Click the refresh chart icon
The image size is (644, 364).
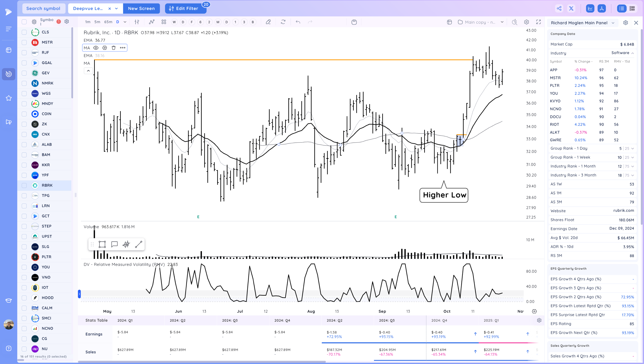click(x=283, y=22)
